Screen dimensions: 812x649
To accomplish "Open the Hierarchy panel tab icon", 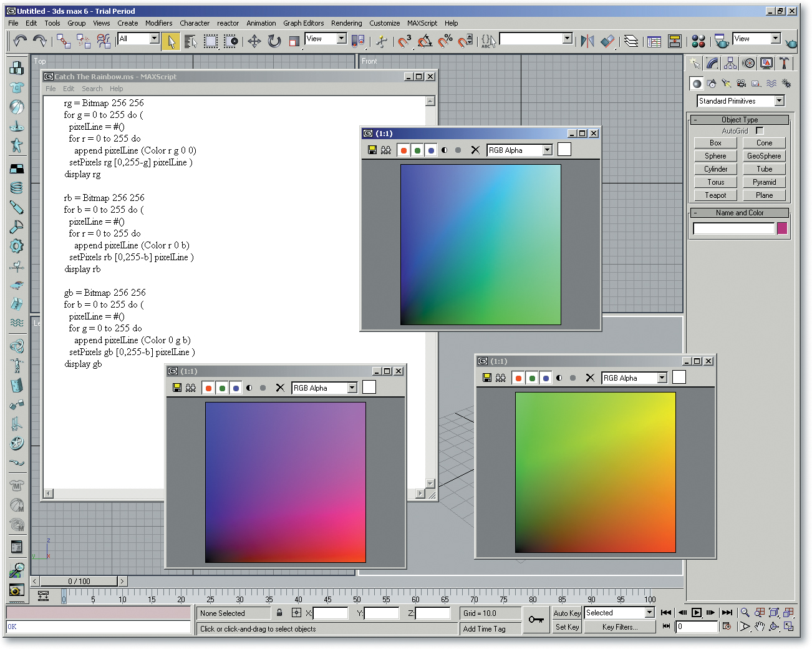I will [730, 63].
